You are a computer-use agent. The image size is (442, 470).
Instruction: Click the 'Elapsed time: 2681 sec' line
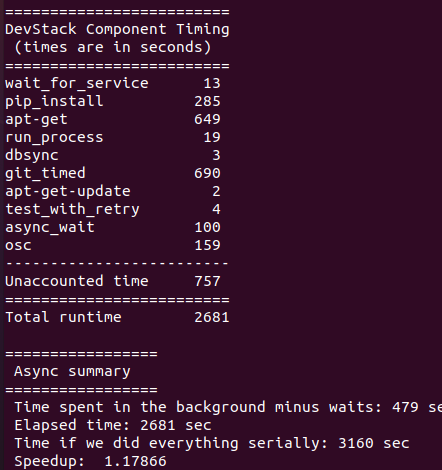[x=113, y=425]
